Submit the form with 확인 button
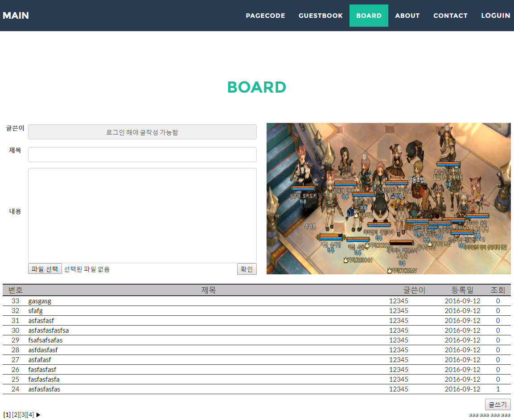This screenshot has width=514, height=420. pos(247,269)
